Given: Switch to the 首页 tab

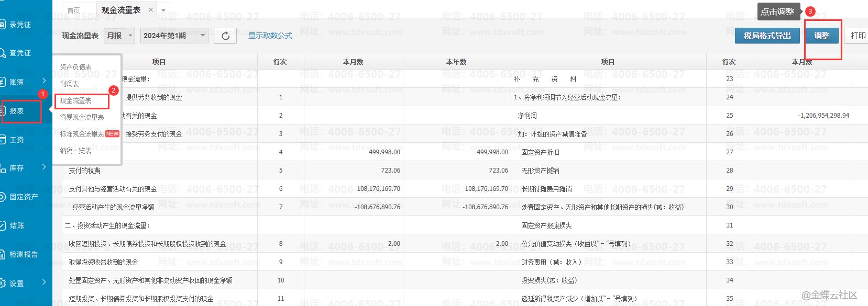Looking at the screenshot, I should [74, 10].
